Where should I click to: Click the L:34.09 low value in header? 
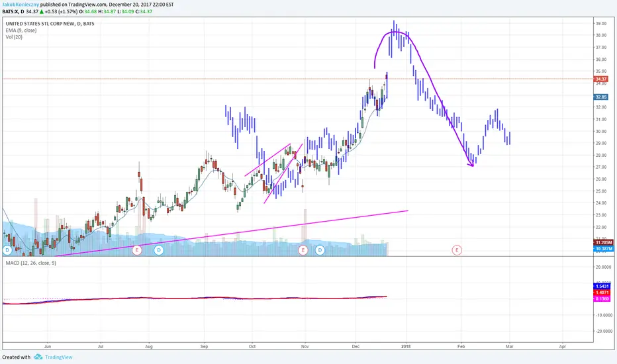[126, 11]
